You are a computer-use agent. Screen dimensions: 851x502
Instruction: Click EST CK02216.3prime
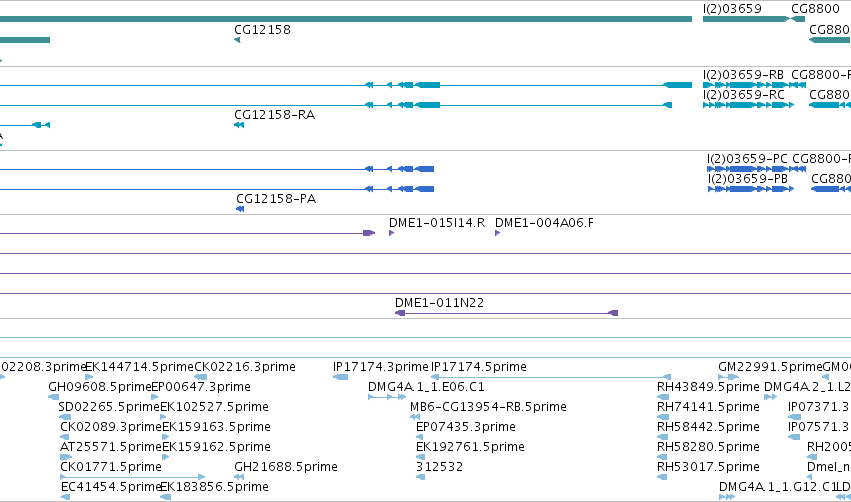coord(245,367)
